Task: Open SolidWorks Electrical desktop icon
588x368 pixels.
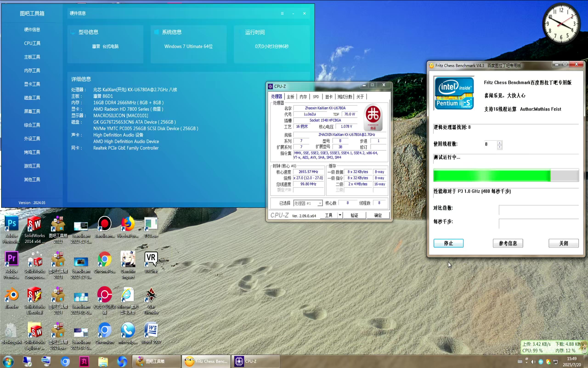Action: 34,300
